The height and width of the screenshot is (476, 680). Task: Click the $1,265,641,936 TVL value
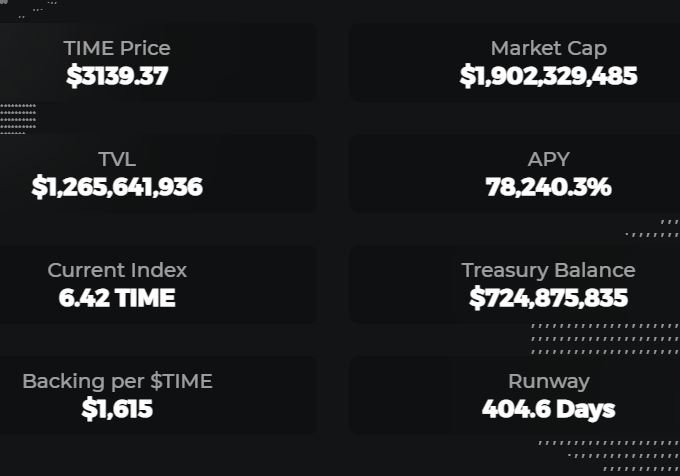117,187
